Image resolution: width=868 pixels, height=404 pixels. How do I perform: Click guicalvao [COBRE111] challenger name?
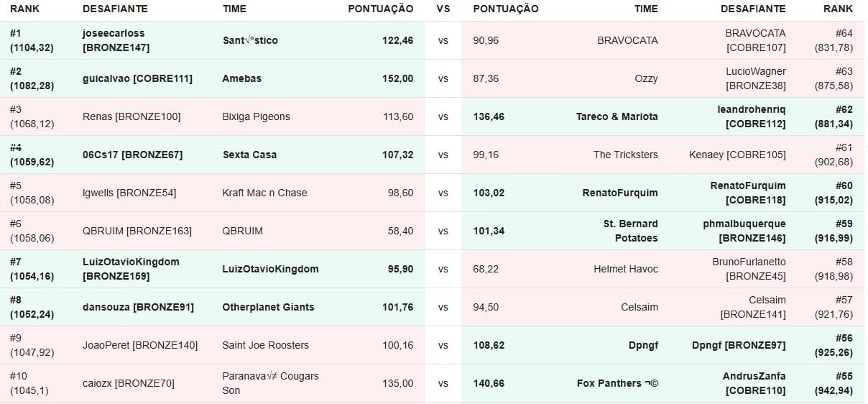137,78
